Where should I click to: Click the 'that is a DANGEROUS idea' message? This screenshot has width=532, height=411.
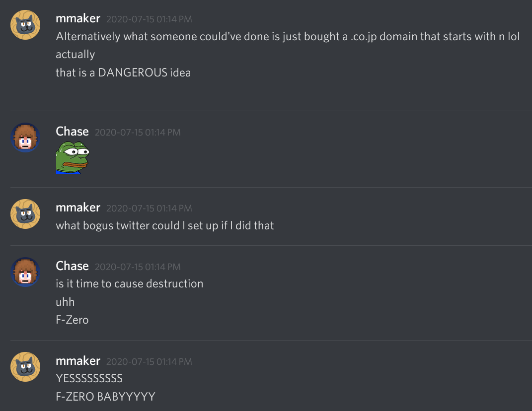point(123,72)
